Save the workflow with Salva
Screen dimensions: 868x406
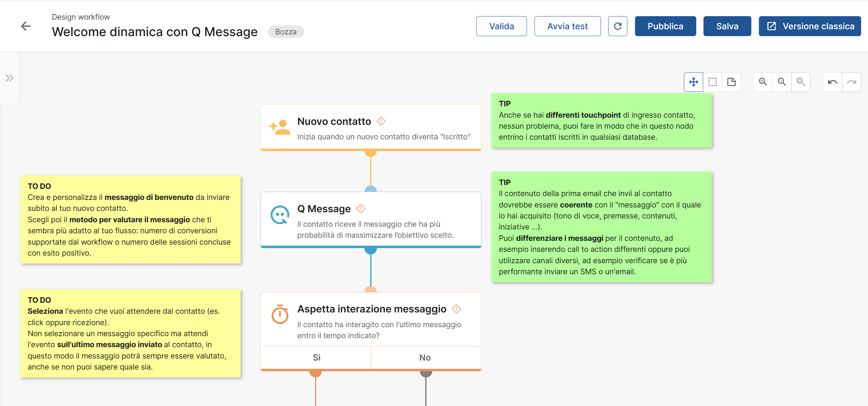tap(727, 26)
